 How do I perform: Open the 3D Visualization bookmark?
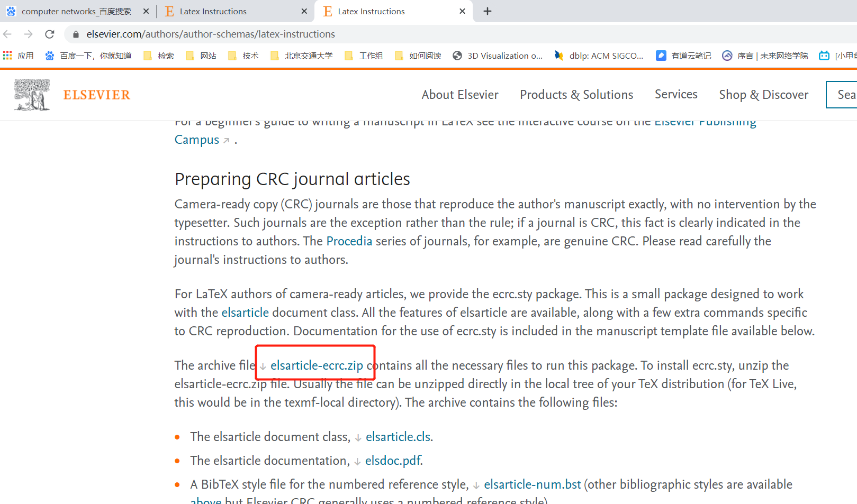pos(498,56)
